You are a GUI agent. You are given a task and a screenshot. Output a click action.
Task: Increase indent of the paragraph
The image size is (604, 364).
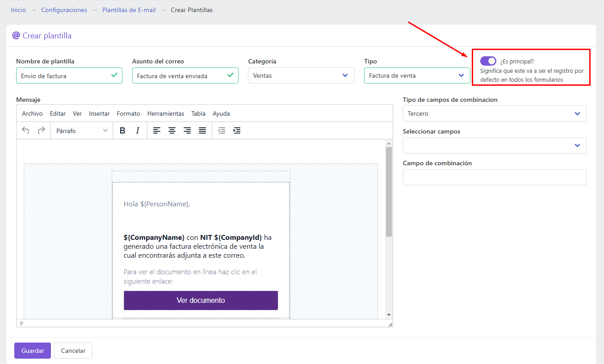click(237, 130)
